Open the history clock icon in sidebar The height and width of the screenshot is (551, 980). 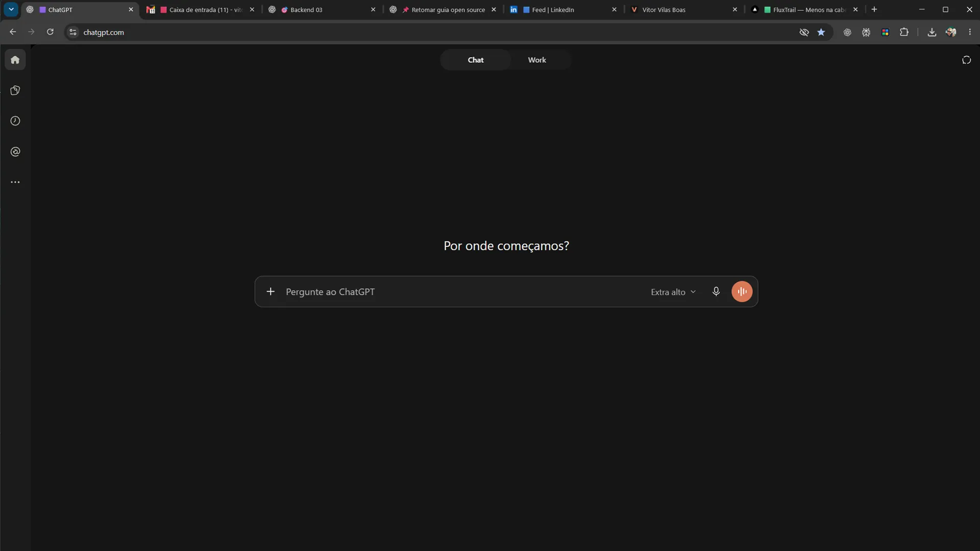point(15,121)
